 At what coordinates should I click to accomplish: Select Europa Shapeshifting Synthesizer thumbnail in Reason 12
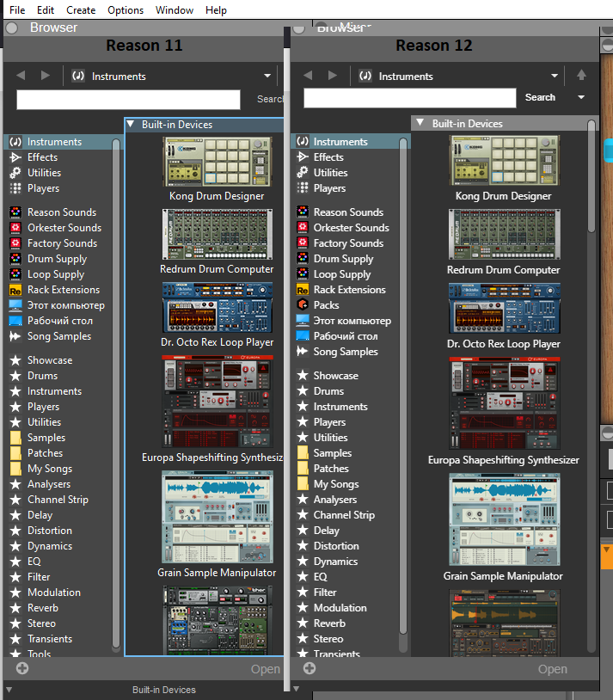point(504,402)
